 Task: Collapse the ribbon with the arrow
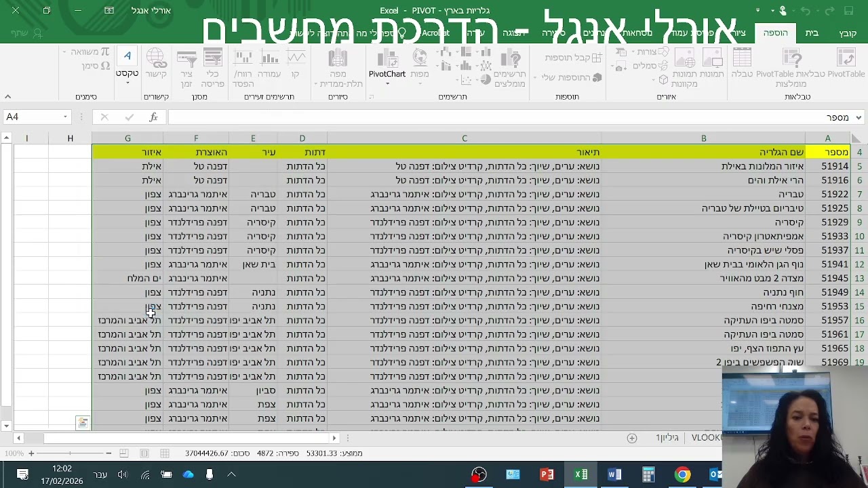(x=7, y=97)
